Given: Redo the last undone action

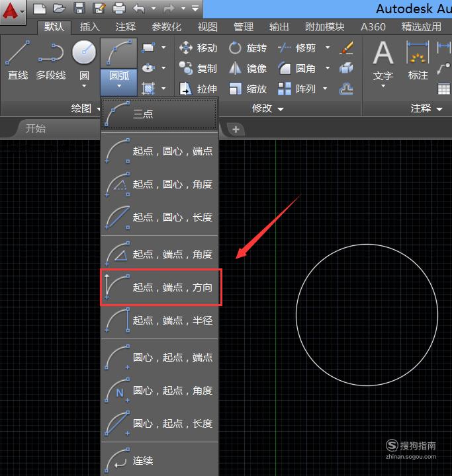Looking at the screenshot, I should point(169,9).
